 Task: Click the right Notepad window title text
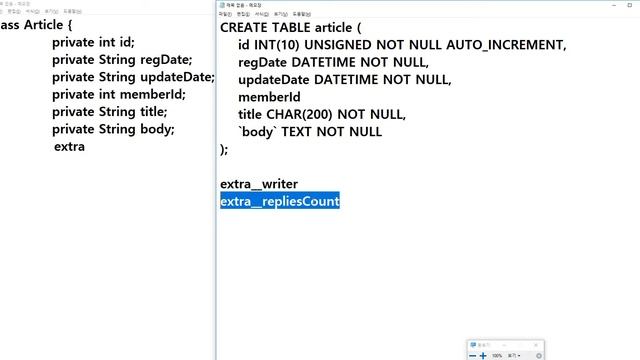point(244,5)
